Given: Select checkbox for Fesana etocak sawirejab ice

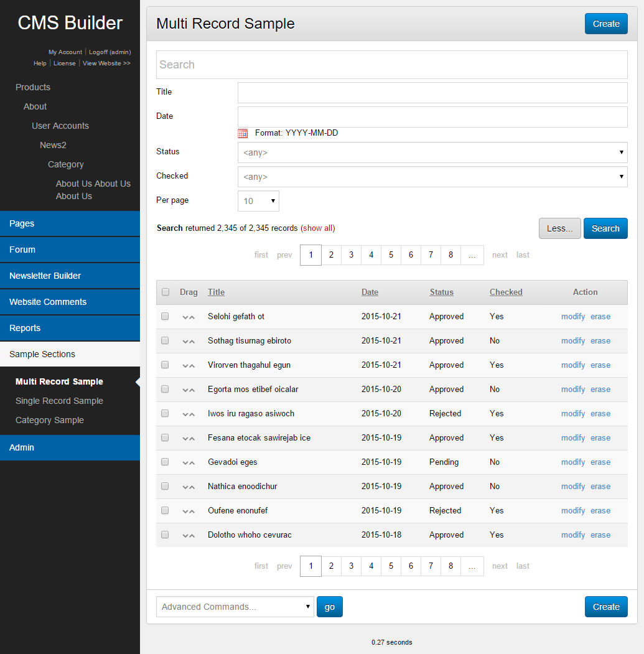Looking at the screenshot, I should point(165,437).
